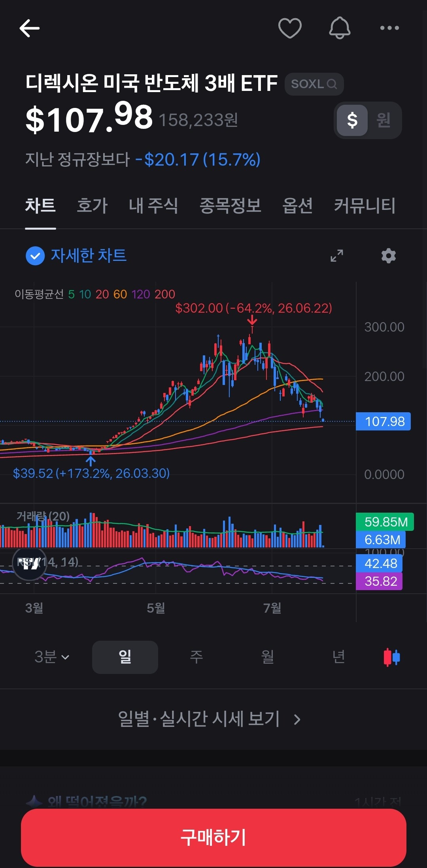Tap the back arrow icon

tap(29, 28)
